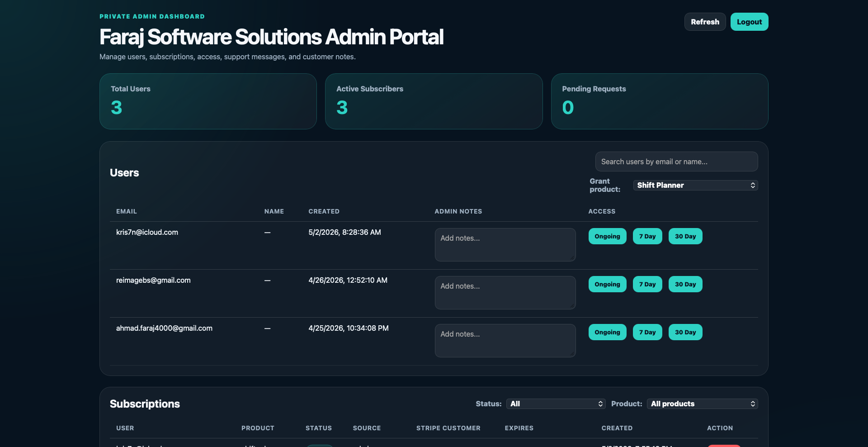This screenshot has width=868, height=447.
Task: Click the Pending Requests stat card
Action: [660, 101]
